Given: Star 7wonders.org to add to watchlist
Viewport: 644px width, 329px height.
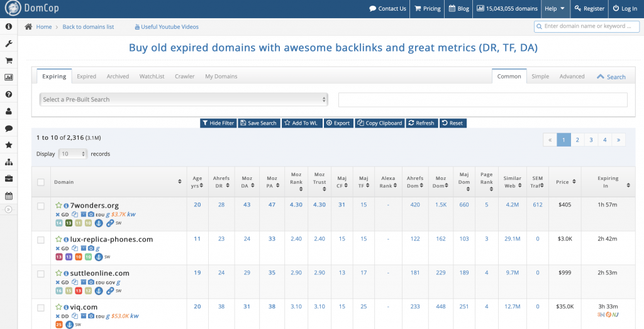Looking at the screenshot, I should point(58,205).
